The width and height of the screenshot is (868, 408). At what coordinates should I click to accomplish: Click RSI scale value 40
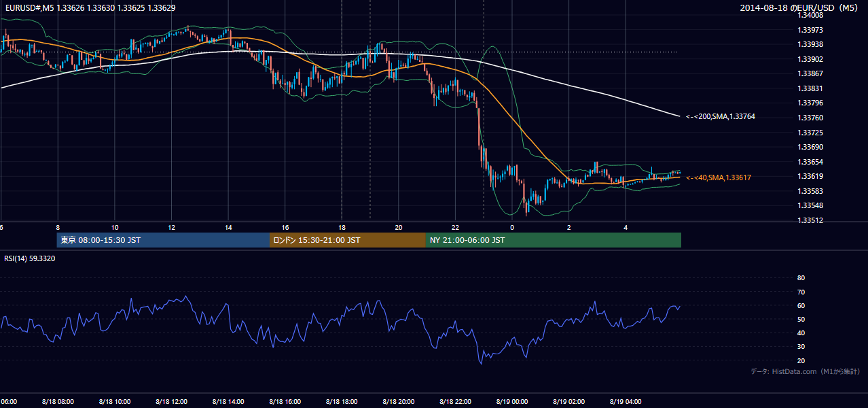pos(801,333)
